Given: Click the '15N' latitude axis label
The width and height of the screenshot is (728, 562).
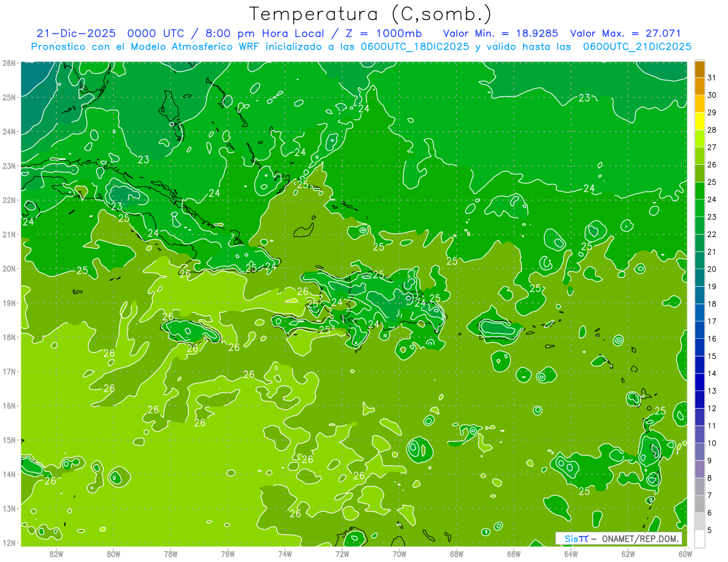Looking at the screenshot, I should pyautogui.click(x=9, y=440).
